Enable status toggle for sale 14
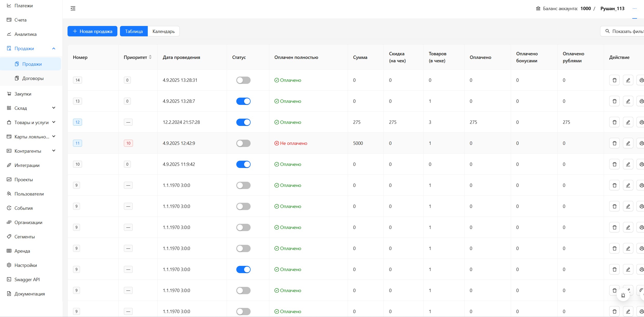This screenshot has height=317, width=644. coord(243,80)
